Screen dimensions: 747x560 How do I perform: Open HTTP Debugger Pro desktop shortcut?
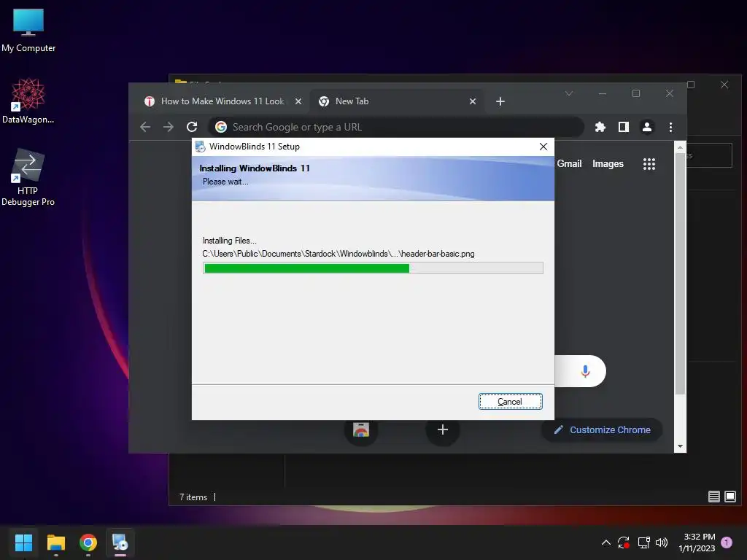(x=28, y=177)
